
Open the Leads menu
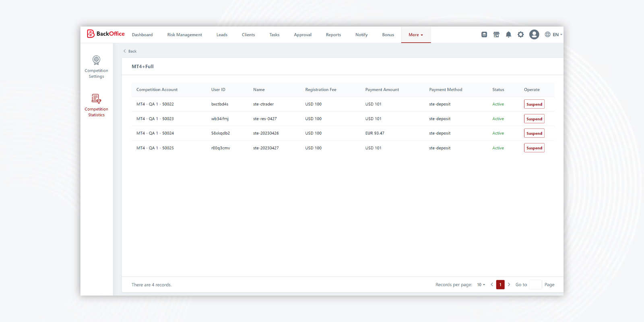tap(222, 35)
